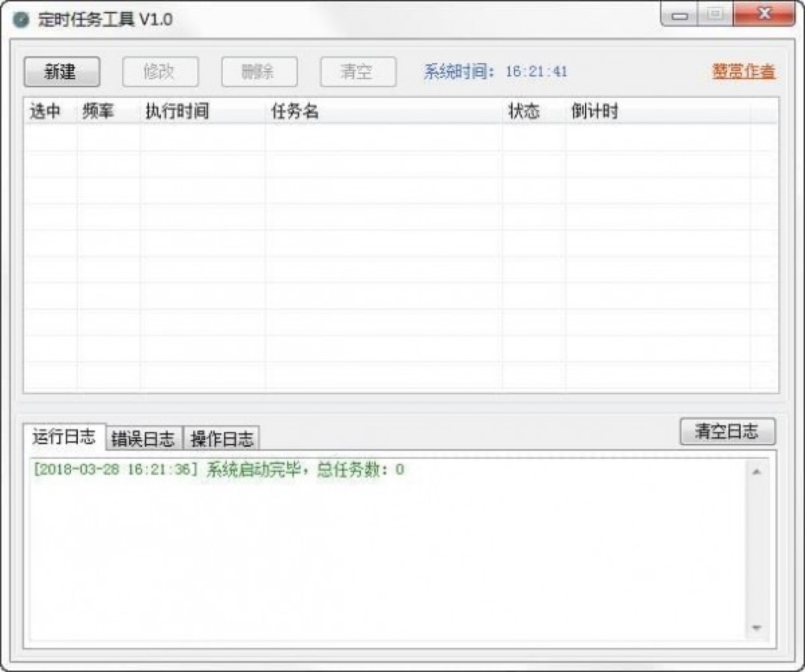The width and height of the screenshot is (805, 672).
Task: Click the 倒计时 column header
Action: [x=657, y=111]
